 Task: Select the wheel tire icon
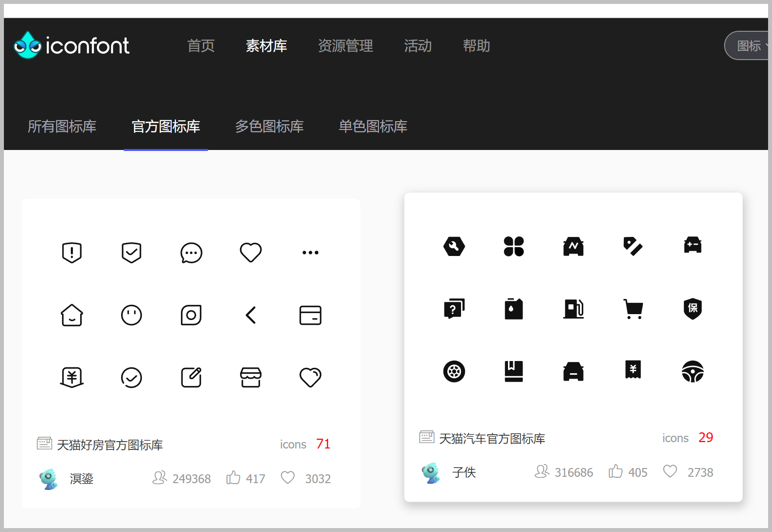pos(454,371)
